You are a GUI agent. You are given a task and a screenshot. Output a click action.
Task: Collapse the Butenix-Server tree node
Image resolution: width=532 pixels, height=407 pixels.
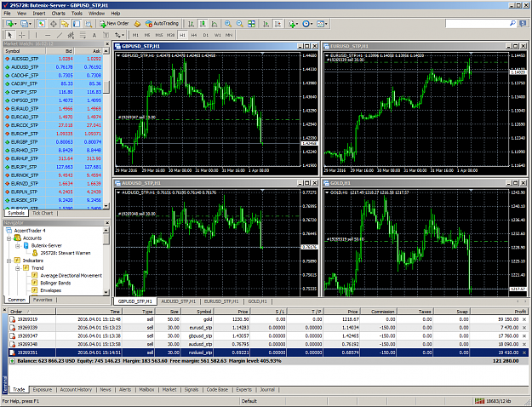pyautogui.click(x=17, y=246)
